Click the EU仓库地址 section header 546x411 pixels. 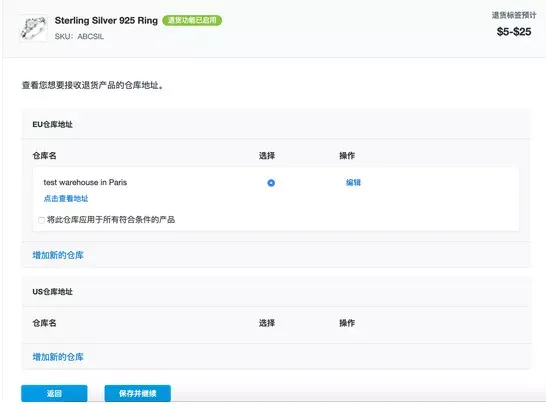coord(53,124)
